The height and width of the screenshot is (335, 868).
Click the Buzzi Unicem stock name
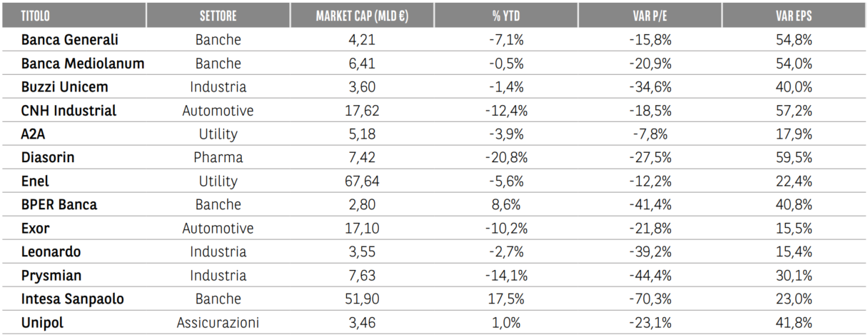(x=64, y=87)
